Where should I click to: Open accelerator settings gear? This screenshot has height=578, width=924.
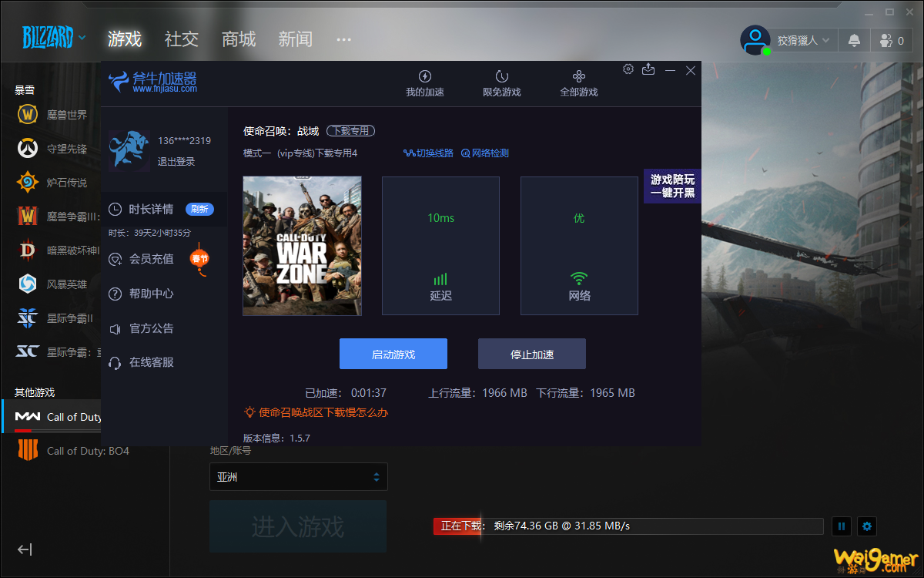[628, 69]
